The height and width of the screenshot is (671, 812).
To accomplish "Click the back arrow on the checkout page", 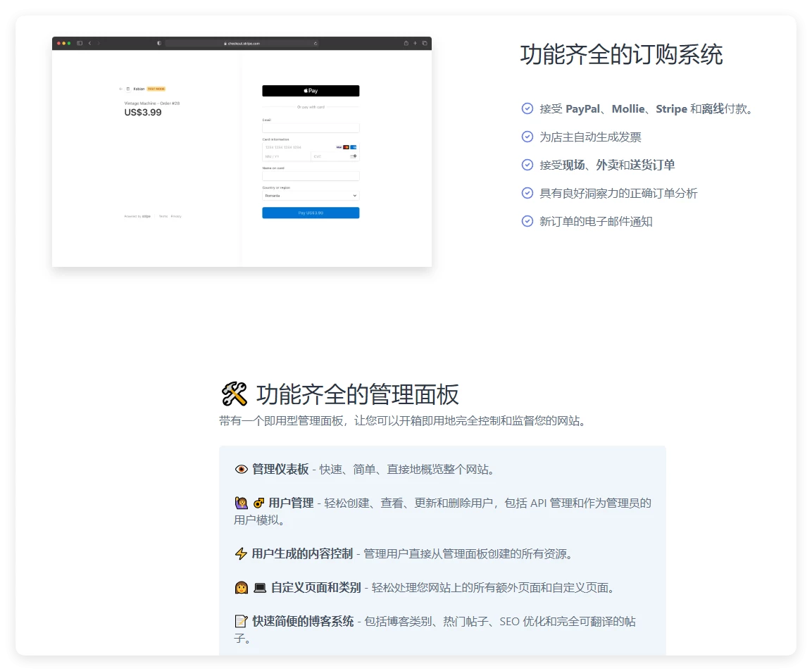I will 120,87.
